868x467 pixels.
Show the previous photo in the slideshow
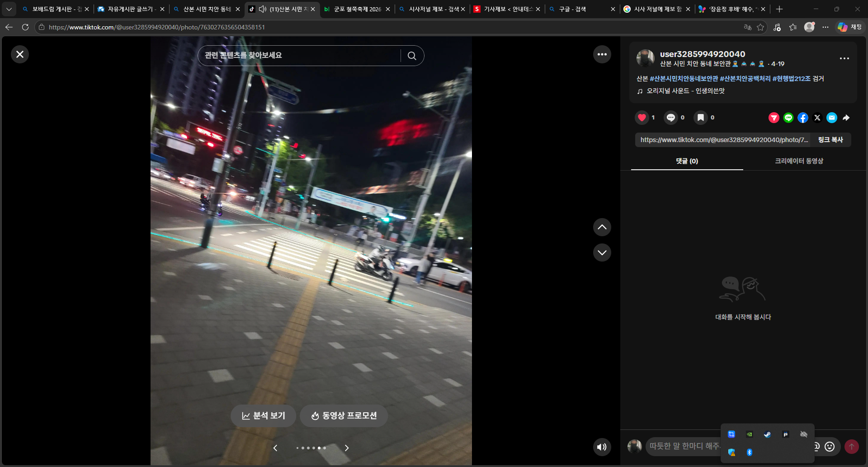pos(275,448)
